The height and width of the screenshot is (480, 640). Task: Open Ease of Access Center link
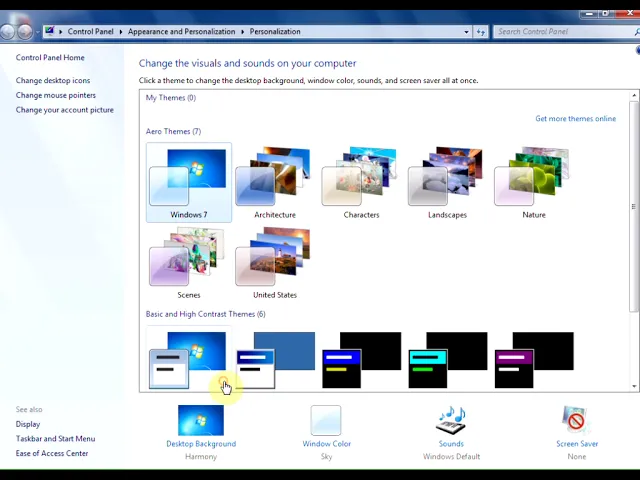tap(52, 453)
